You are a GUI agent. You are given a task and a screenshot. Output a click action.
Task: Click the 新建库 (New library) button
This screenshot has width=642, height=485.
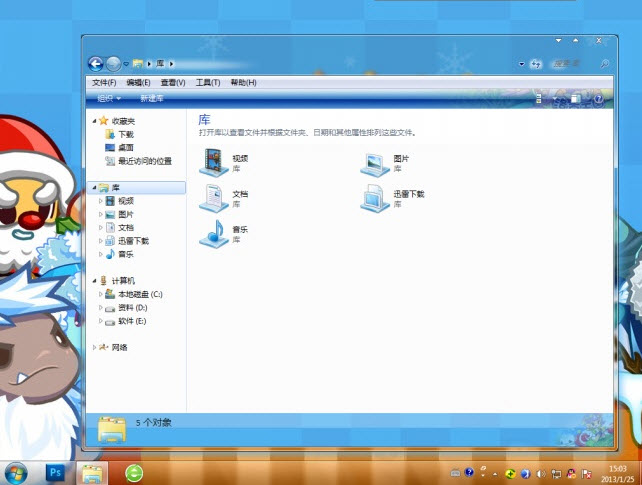[x=151, y=98]
